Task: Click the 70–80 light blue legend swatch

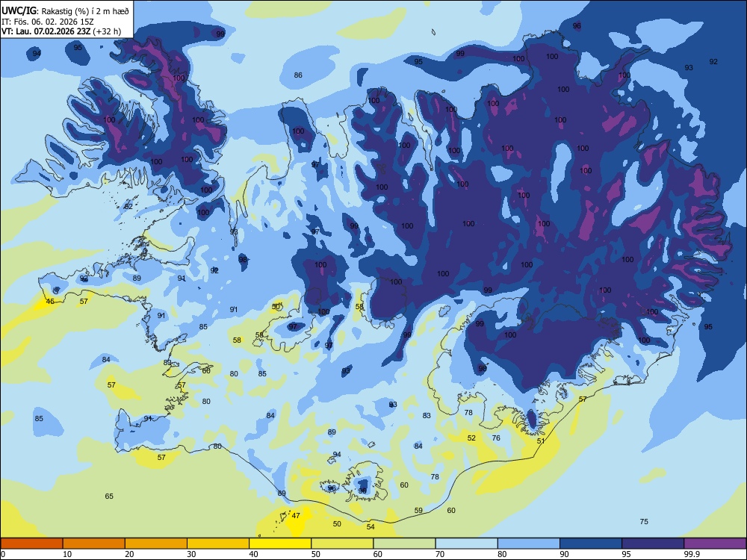Action: 466,544
